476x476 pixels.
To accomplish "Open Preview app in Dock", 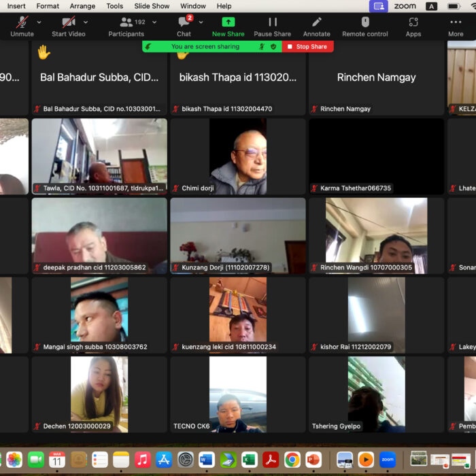I will point(345,460).
